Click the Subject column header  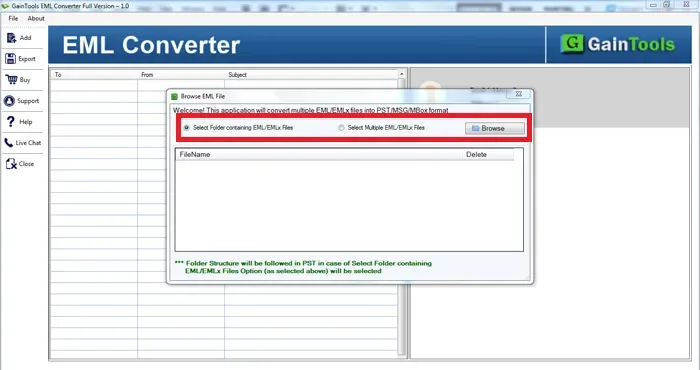[x=311, y=75]
